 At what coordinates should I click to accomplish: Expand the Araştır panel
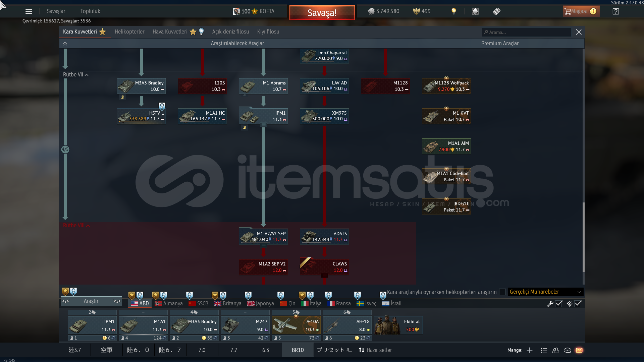pos(91,301)
